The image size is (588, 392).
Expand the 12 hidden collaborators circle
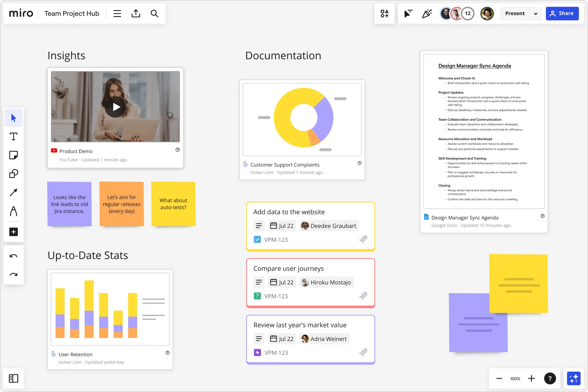point(468,13)
